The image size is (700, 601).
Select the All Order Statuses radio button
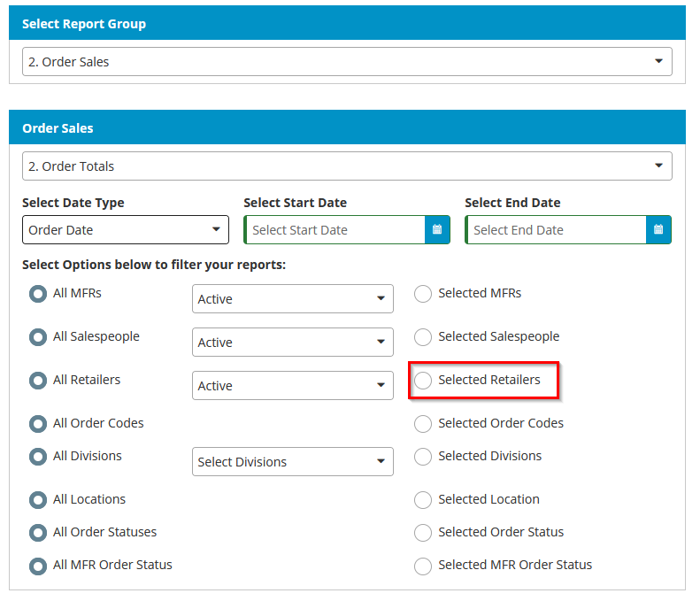(x=38, y=533)
